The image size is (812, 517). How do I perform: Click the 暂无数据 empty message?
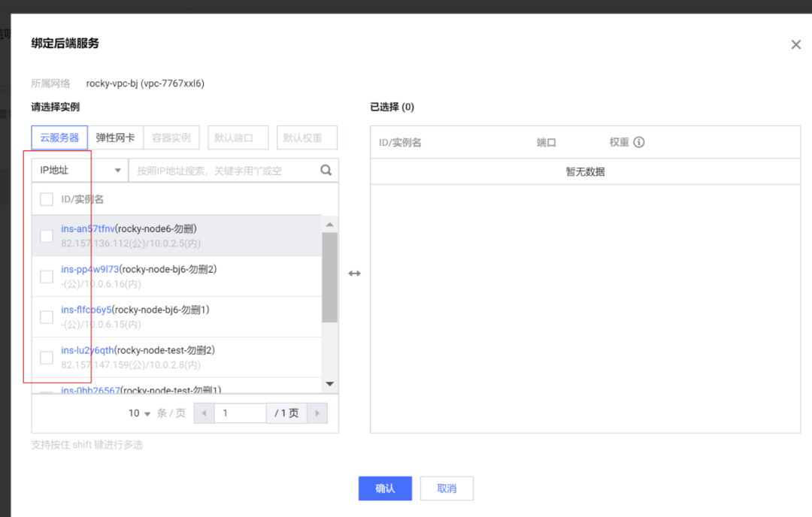point(585,172)
